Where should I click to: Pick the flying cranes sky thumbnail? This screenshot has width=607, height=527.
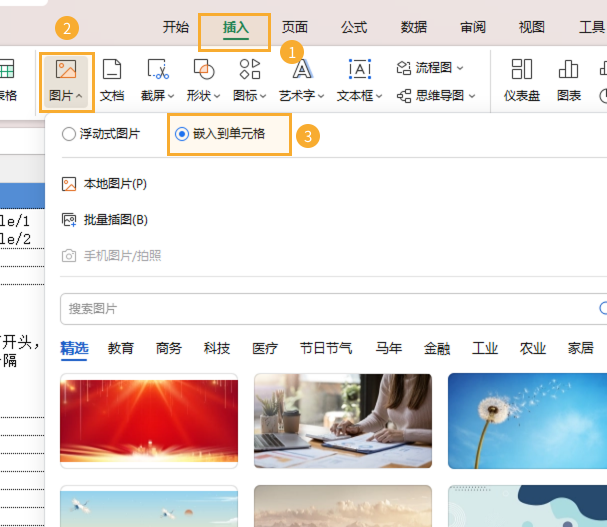(x=149, y=506)
